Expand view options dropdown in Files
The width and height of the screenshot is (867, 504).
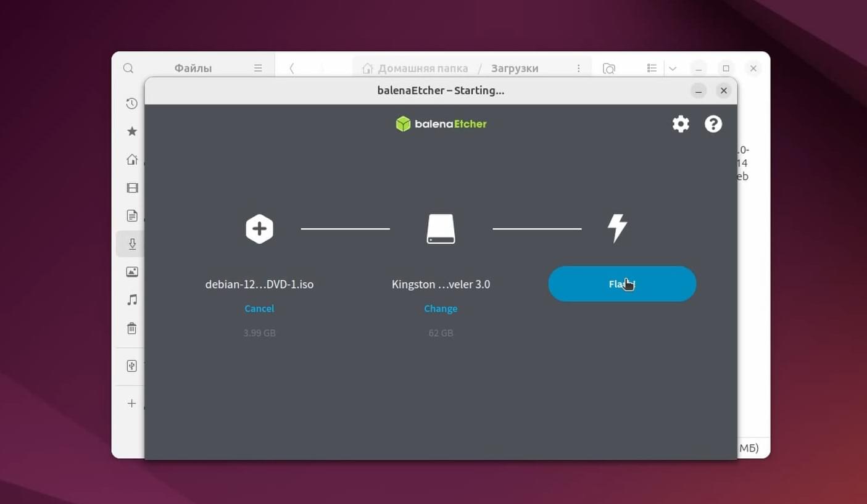pyautogui.click(x=673, y=68)
